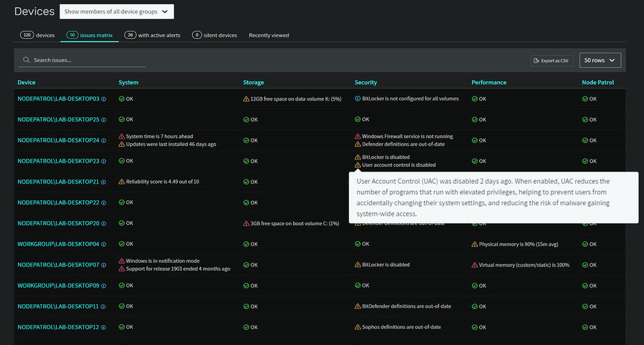Open device NODEPATROL\LAB-DESKTOP12
The image size is (644, 345).
[x=58, y=327]
